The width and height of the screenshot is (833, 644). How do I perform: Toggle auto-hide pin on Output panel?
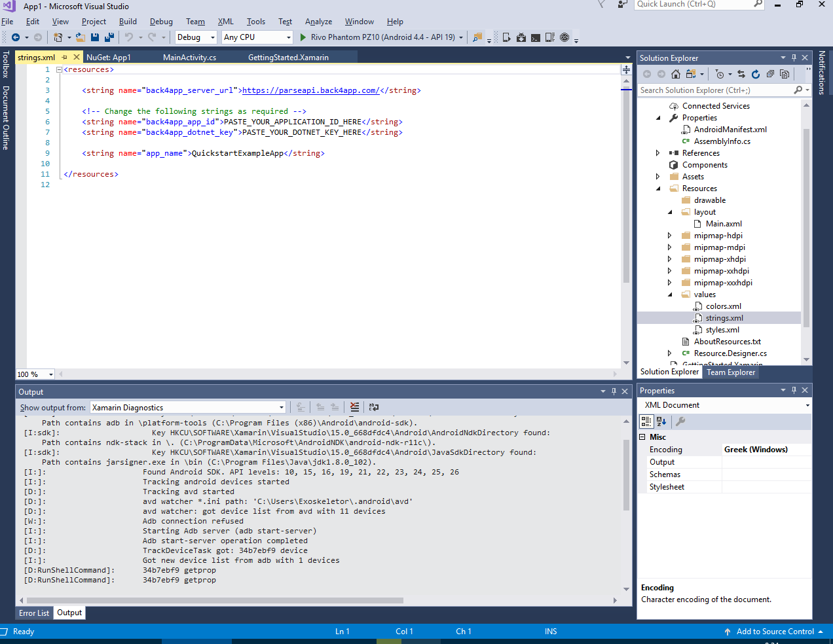pyautogui.click(x=614, y=391)
